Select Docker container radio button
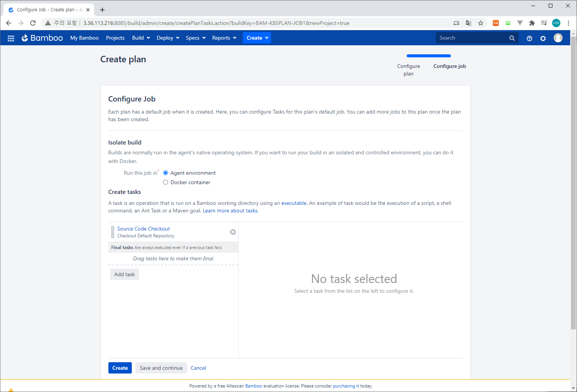The height and width of the screenshot is (392, 577). coord(165,182)
